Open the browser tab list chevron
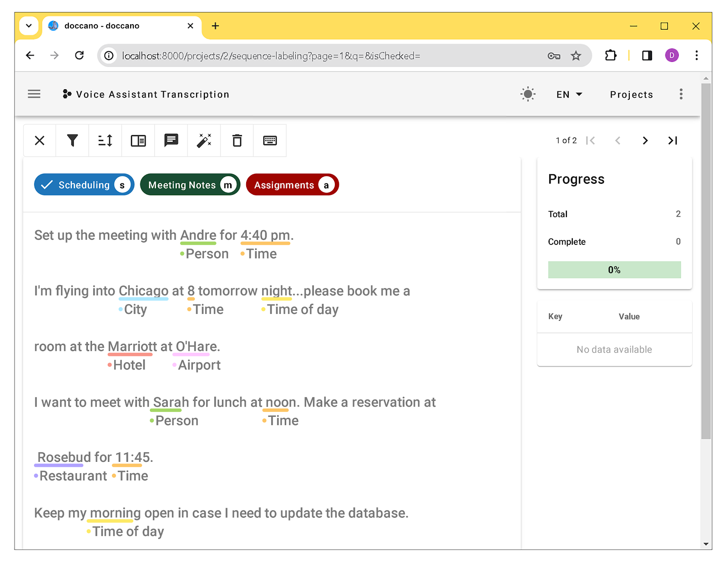728x587 pixels. tap(29, 26)
